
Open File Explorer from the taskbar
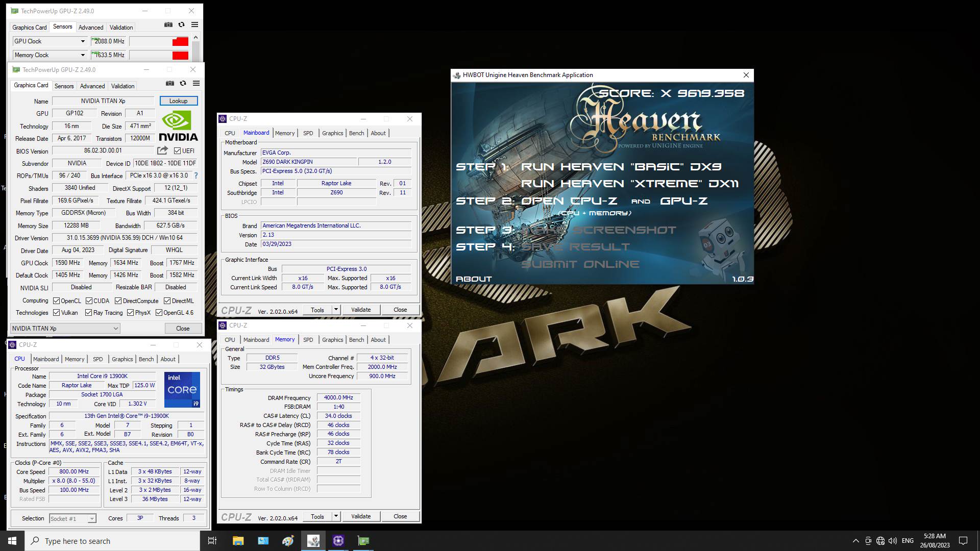[238, 541]
